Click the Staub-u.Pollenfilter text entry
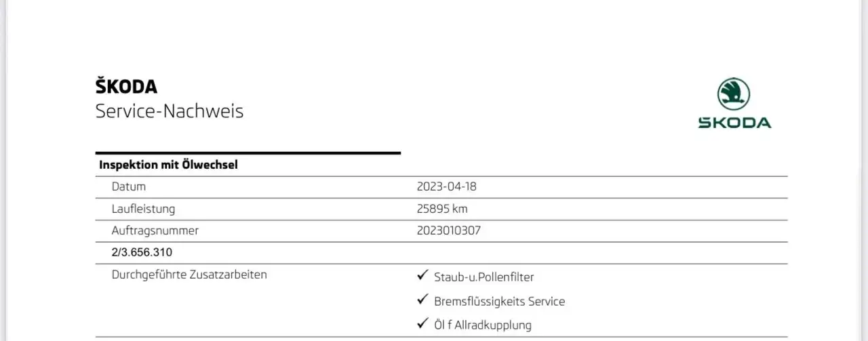The width and height of the screenshot is (868, 341). [x=484, y=277]
